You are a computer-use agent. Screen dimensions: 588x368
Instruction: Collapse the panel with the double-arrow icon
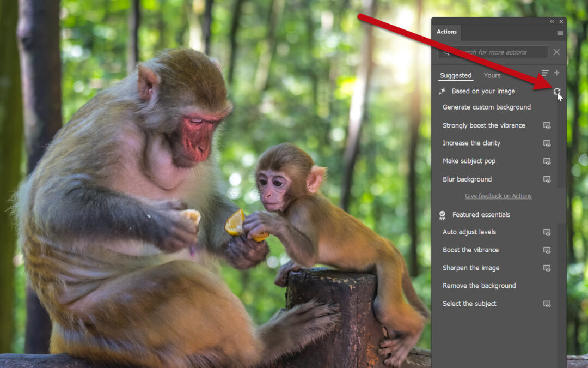pos(552,22)
